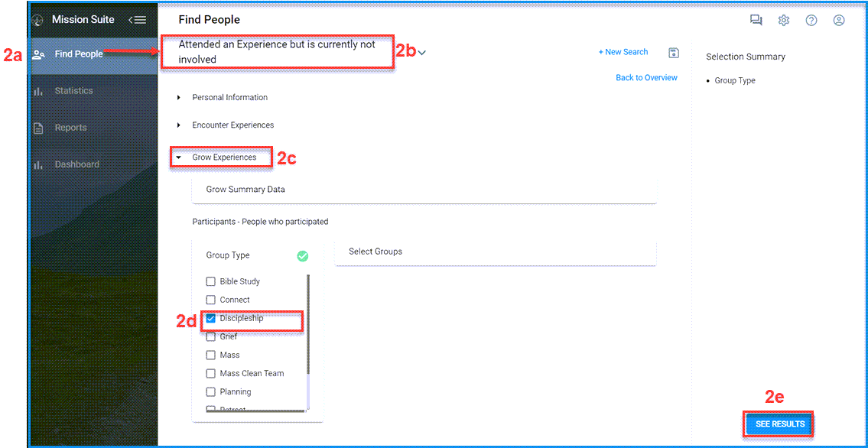Open Statistics in the sidebar
Viewport: 868px width, 448px height.
click(93, 91)
